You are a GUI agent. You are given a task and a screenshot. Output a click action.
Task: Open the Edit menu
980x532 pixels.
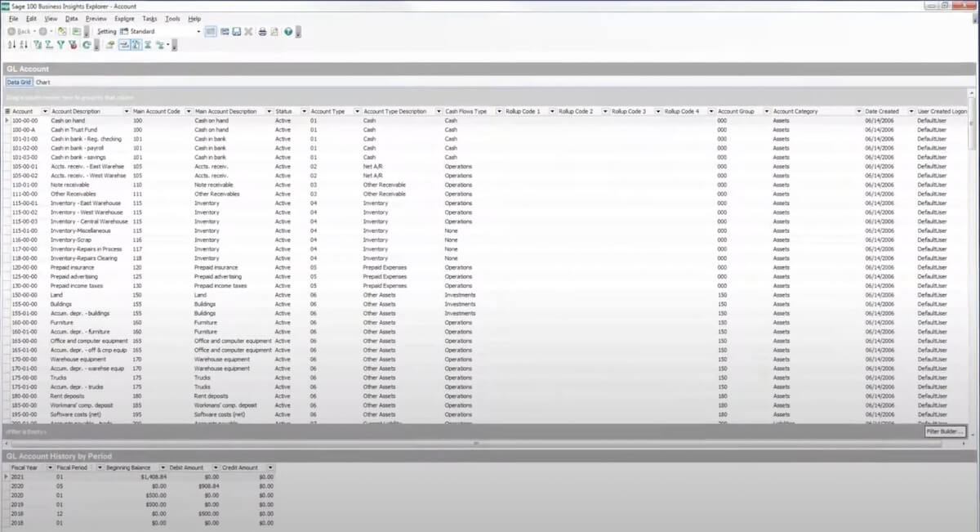(x=31, y=18)
